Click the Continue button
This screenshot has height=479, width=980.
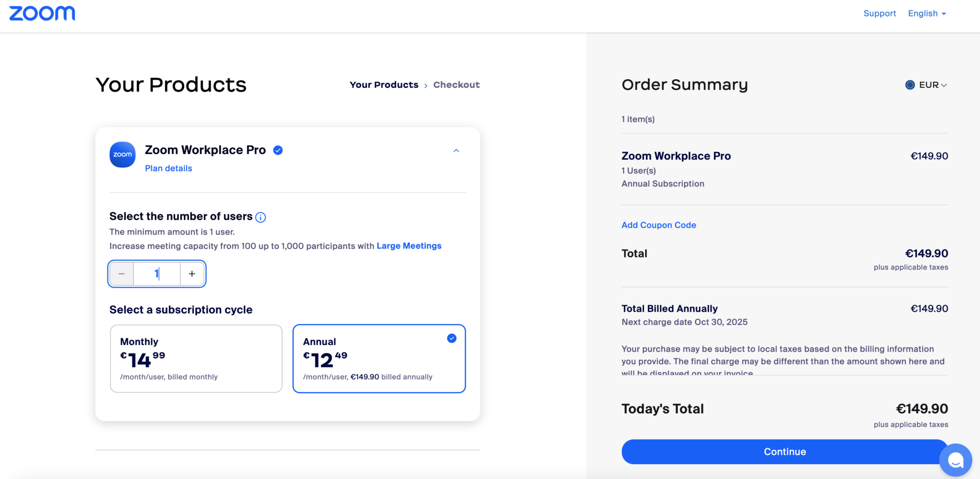coord(784,451)
